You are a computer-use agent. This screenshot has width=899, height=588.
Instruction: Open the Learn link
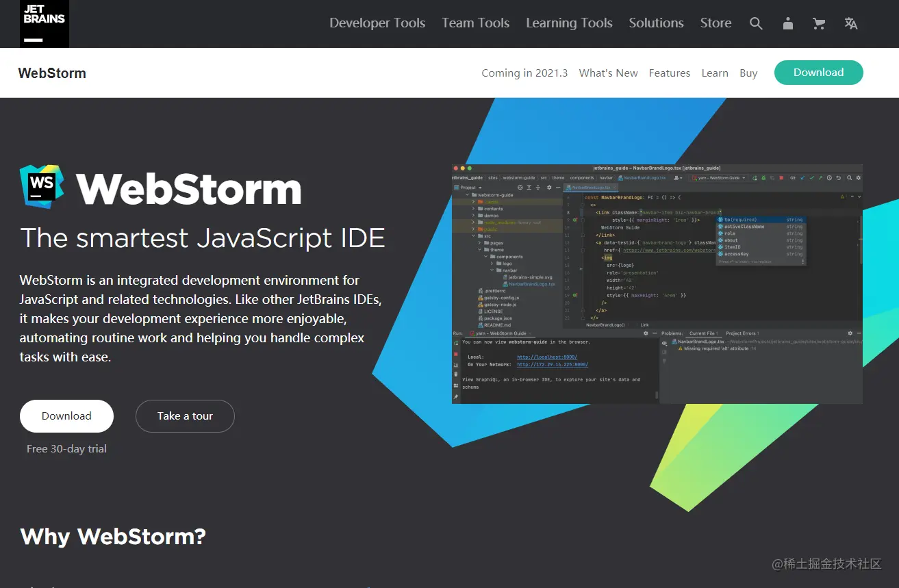tap(715, 73)
